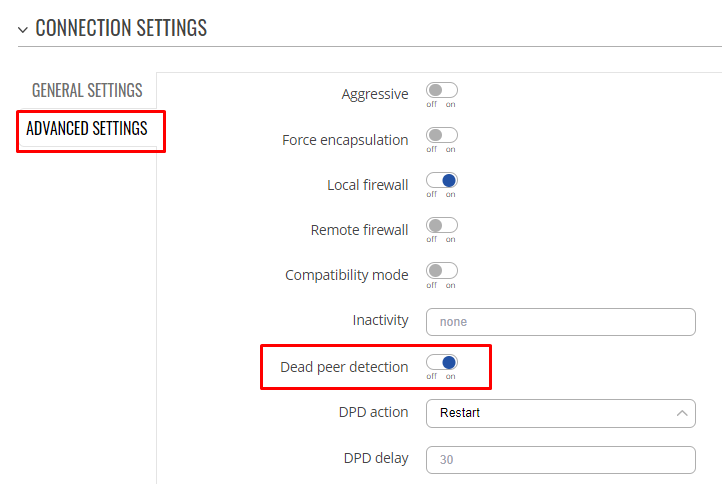
Task: Click the Restart value in DPD action
Action: (x=460, y=413)
